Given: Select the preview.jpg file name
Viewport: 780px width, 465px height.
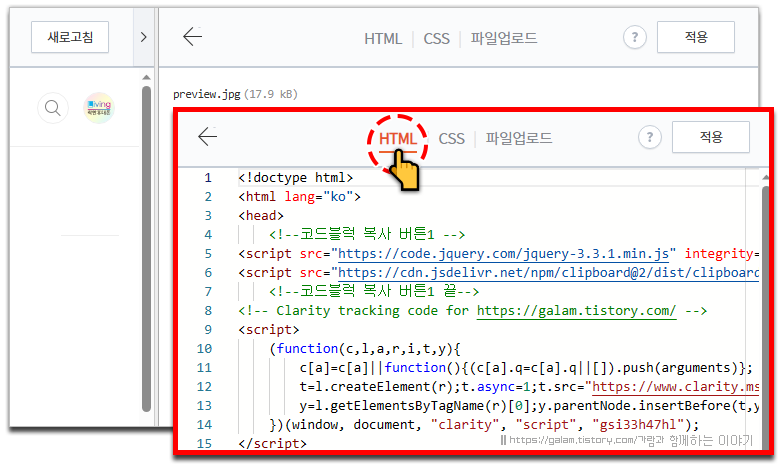Looking at the screenshot, I should point(206,94).
